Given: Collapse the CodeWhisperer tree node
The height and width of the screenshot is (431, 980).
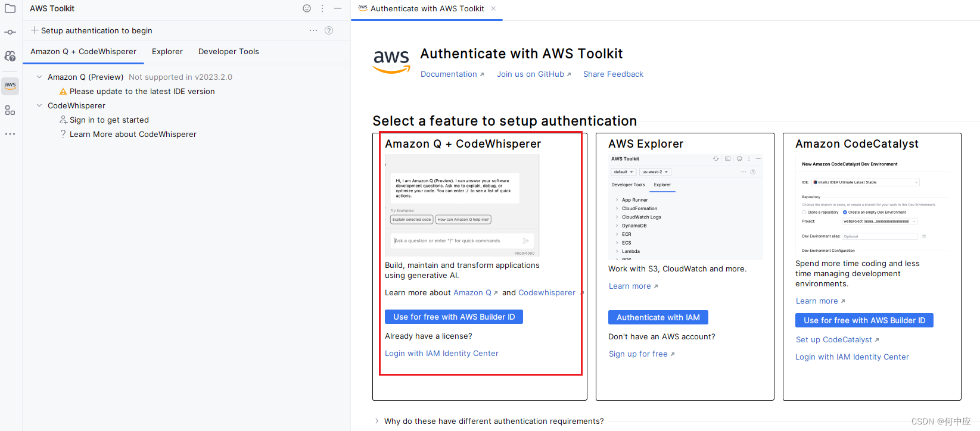Looking at the screenshot, I should click(39, 105).
